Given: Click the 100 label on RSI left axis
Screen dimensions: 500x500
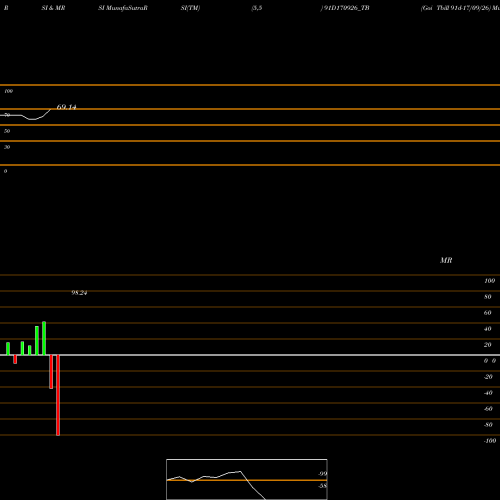Looking at the screenshot, I should 9,91.
